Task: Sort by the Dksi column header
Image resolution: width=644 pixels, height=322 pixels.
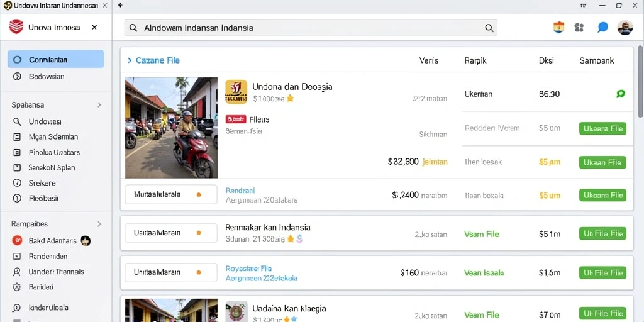Action: click(547, 60)
